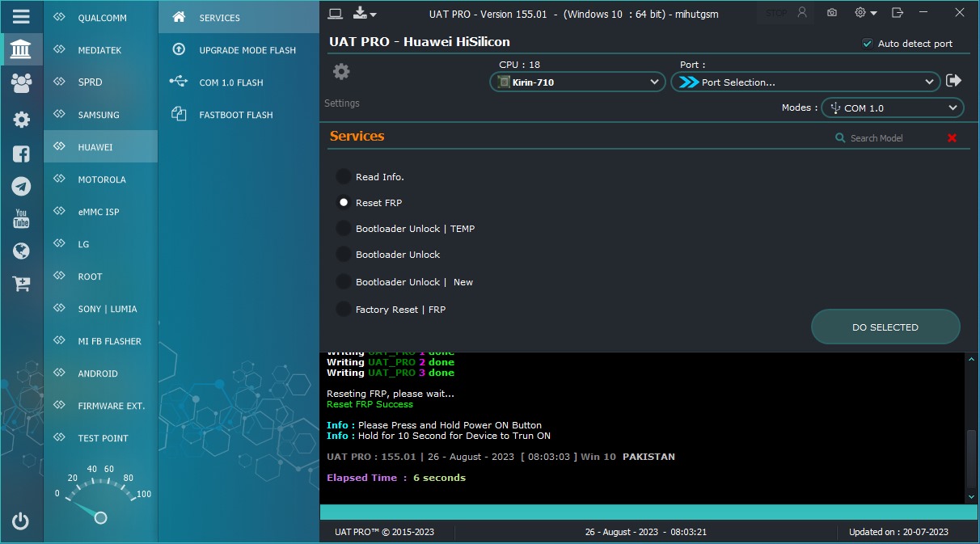
Task: Open the QUALCOMM menu item
Action: 101,17
